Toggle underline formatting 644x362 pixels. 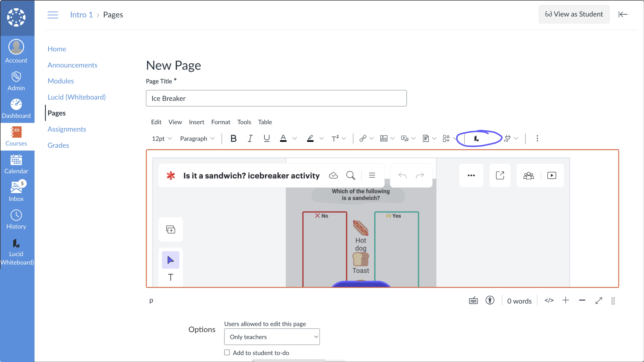click(267, 138)
